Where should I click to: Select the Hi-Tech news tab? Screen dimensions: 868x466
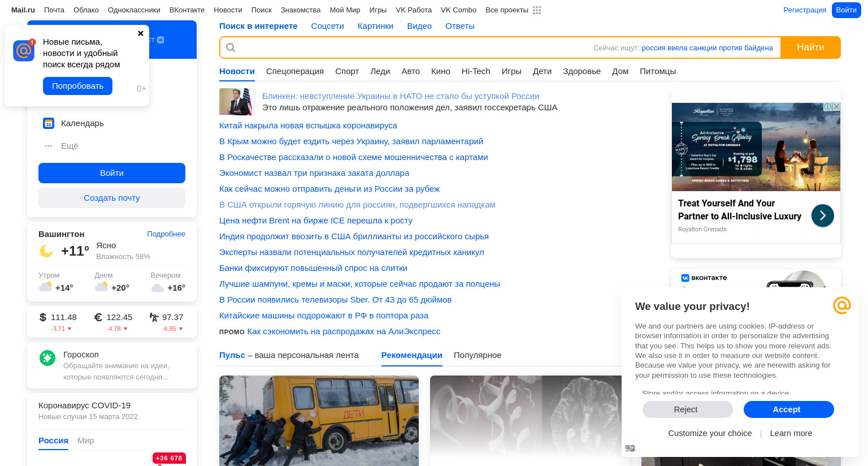pyautogui.click(x=476, y=71)
